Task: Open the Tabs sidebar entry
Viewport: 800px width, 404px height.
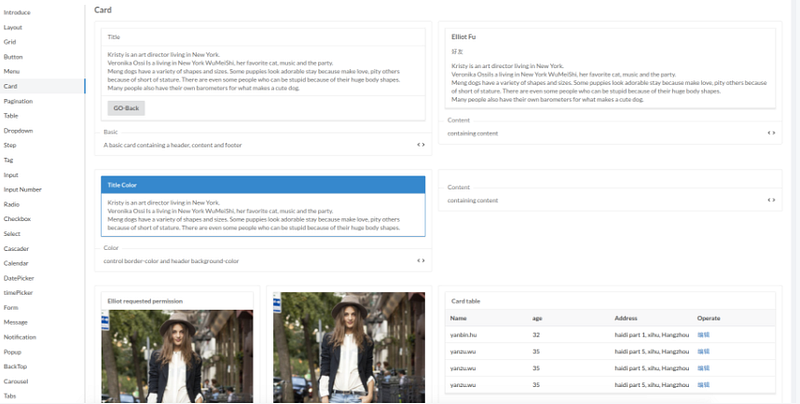Action: click(x=10, y=396)
